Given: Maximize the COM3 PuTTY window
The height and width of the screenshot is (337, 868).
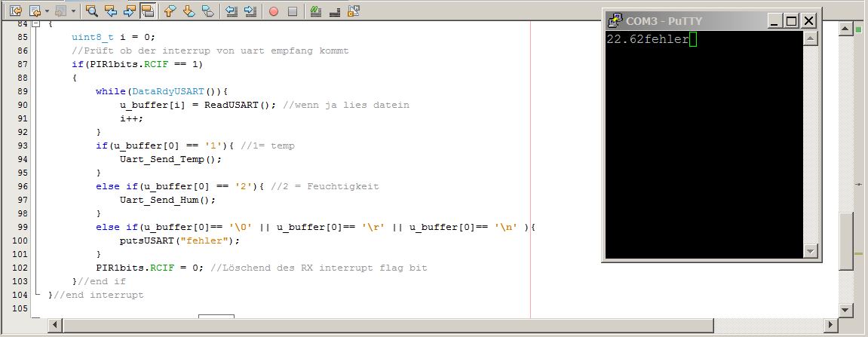Looking at the screenshot, I should click(792, 21).
